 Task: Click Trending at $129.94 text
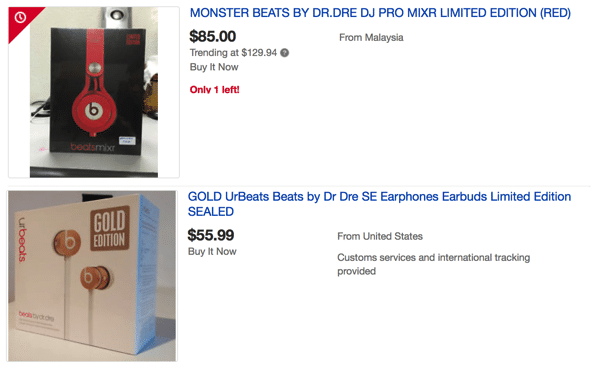click(233, 53)
